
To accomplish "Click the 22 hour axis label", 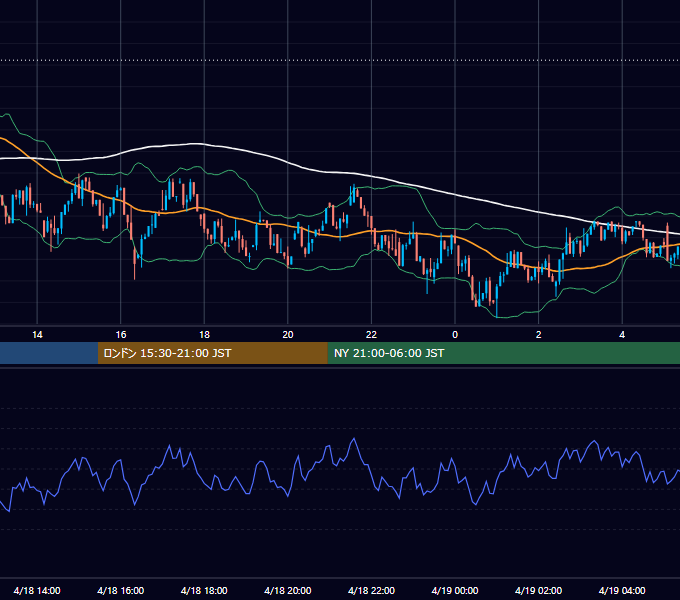I will pyautogui.click(x=371, y=335).
